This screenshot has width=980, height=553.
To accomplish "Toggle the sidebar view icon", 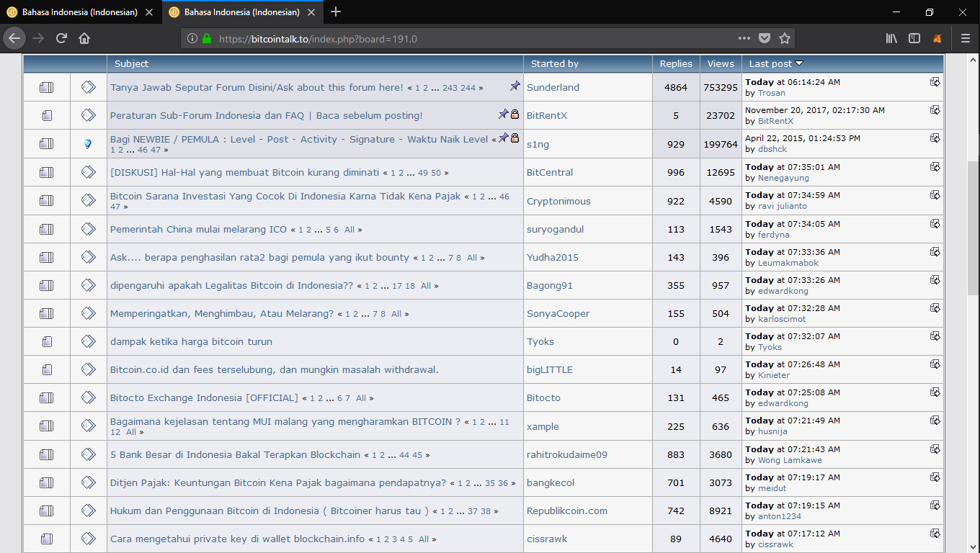I will (914, 38).
